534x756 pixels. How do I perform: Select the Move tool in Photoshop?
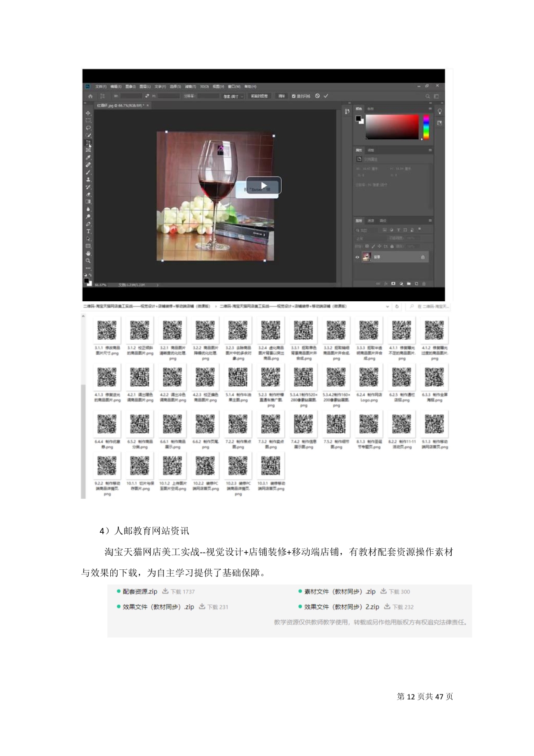point(88,113)
